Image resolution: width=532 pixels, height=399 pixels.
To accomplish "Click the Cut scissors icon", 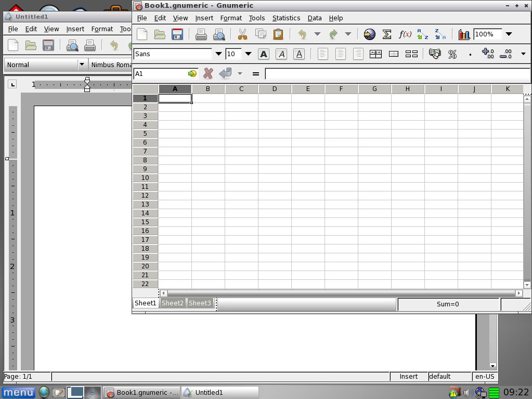I will click(x=242, y=34).
